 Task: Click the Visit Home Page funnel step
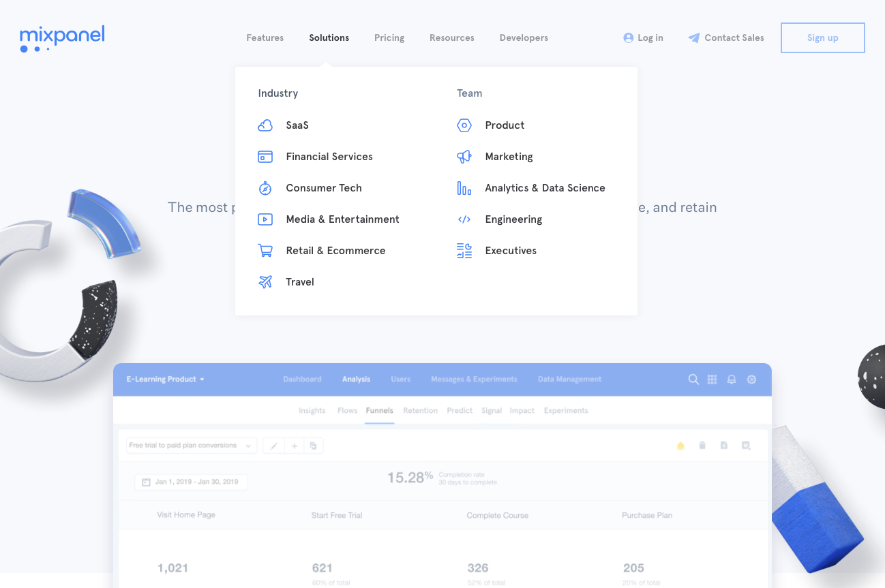(186, 515)
